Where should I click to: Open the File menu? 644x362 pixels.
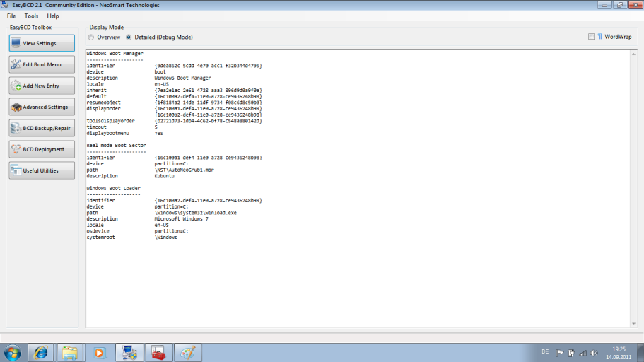pos(11,16)
